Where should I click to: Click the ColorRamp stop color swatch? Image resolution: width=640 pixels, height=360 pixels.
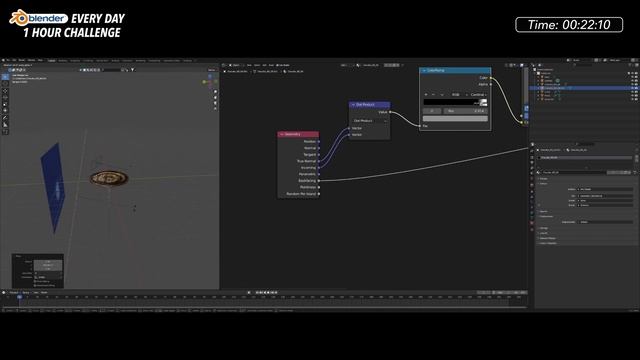pos(455,119)
